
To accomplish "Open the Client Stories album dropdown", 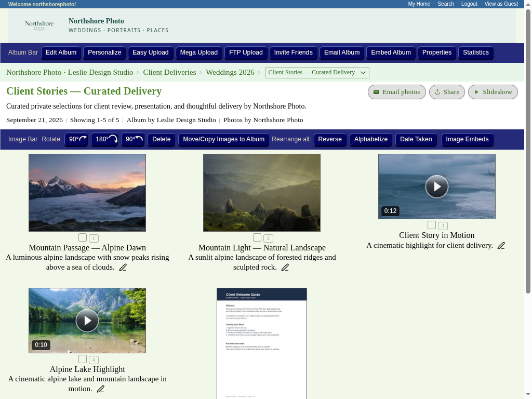I will click(x=317, y=73).
